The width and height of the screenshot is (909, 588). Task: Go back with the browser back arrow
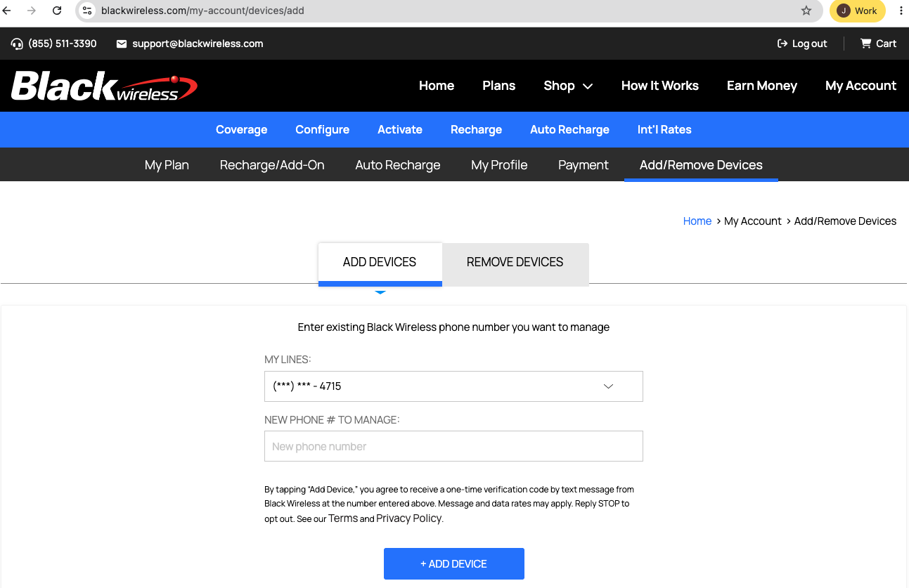[8, 11]
